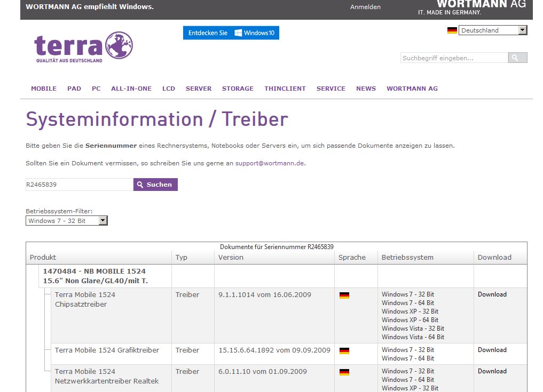Click support@wortmann.de email link
Viewport: 543px width, 392px height.
pyautogui.click(x=270, y=163)
